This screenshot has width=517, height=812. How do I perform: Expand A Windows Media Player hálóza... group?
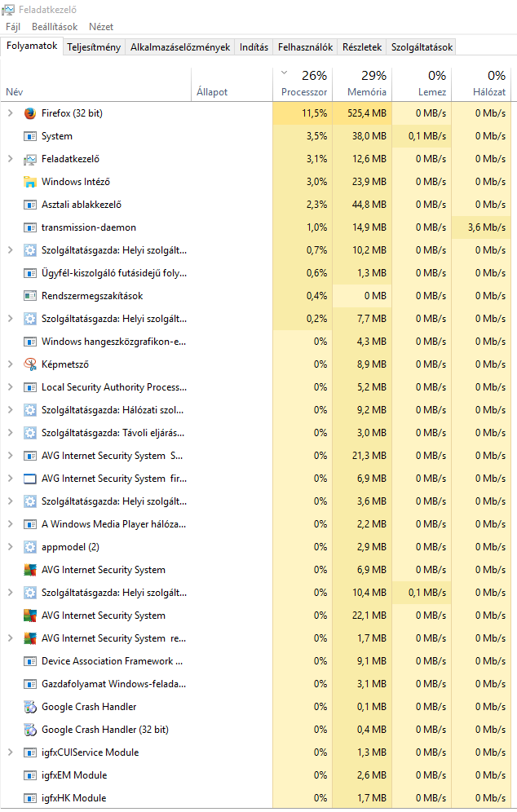10,524
